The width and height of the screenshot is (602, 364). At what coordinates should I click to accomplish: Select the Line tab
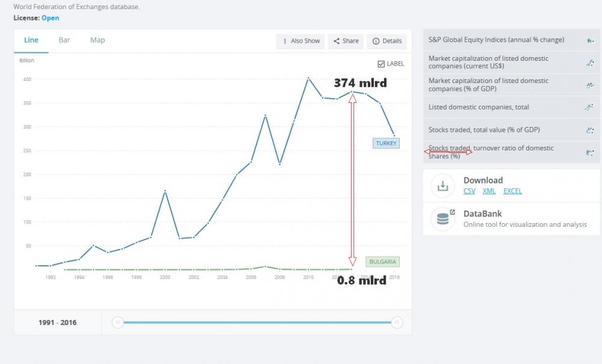point(31,40)
